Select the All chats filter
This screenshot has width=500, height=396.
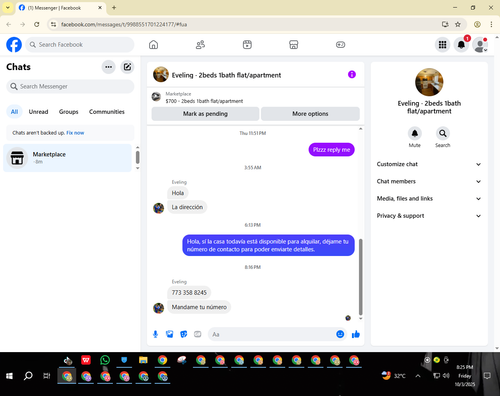[14, 112]
